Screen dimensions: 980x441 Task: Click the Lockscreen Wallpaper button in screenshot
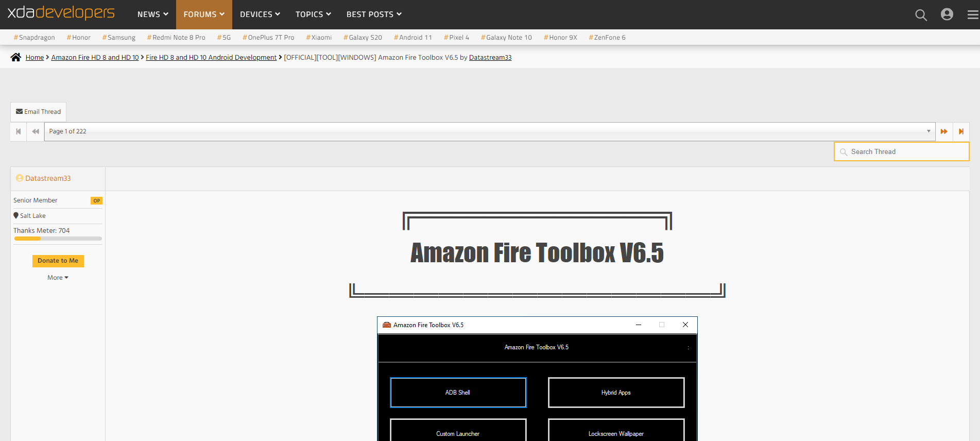point(616,431)
